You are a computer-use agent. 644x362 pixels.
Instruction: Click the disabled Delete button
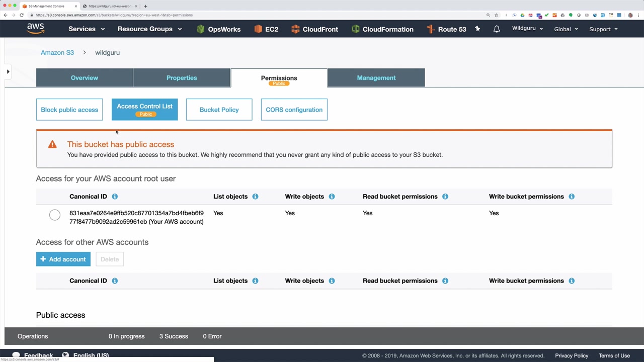tap(110, 259)
